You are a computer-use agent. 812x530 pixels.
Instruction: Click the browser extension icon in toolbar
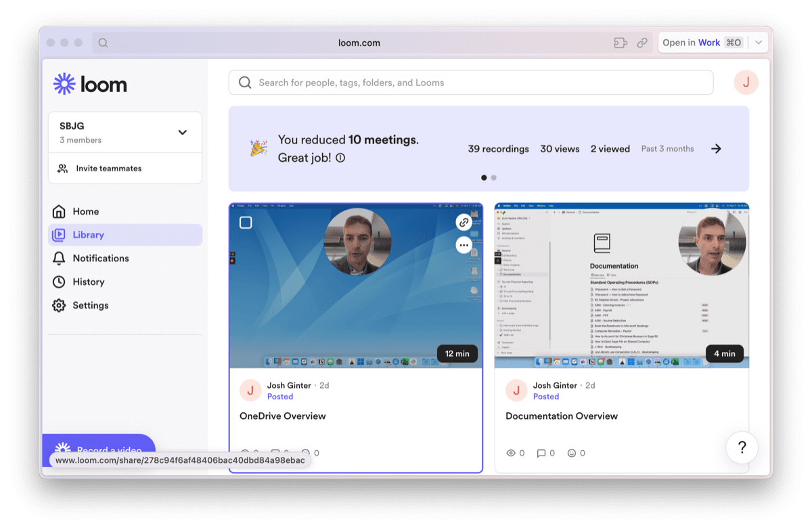(x=621, y=43)
